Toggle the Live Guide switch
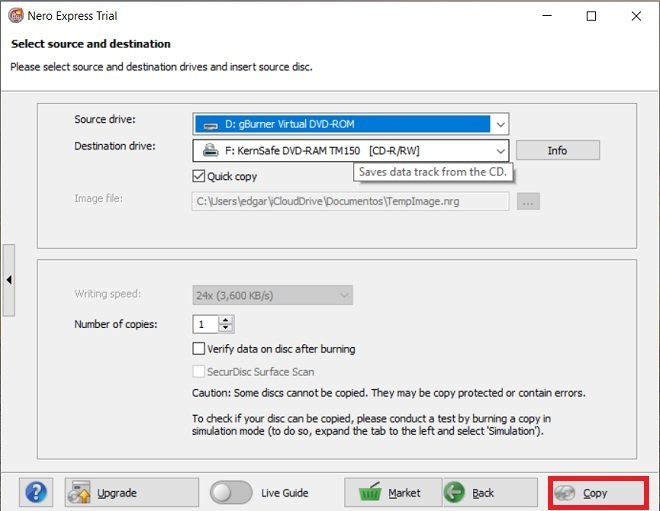Viewport: 660px width, 511px height. point(231,492)
